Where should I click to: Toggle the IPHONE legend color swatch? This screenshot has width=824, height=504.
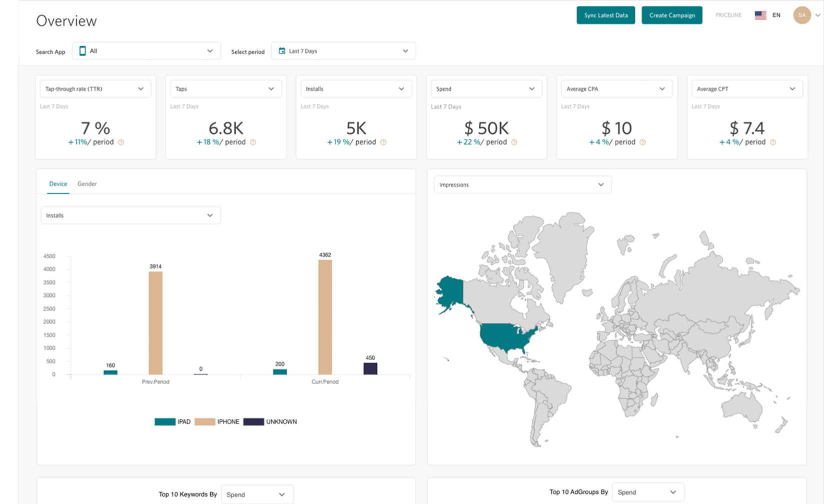pyautogui.click(x=205, y=421)
